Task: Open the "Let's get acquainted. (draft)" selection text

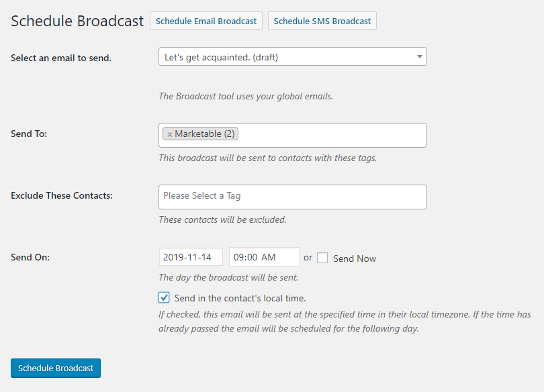Action: [x=222, y=57]
